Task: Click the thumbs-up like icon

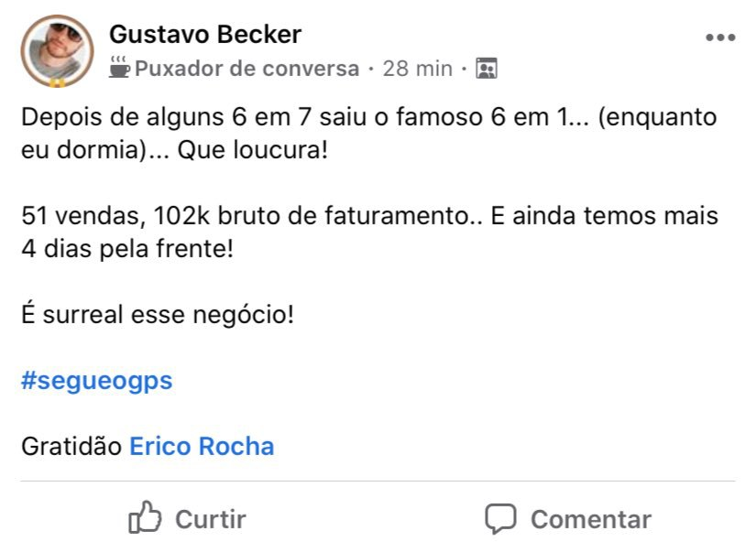Action: coord(145,517)
